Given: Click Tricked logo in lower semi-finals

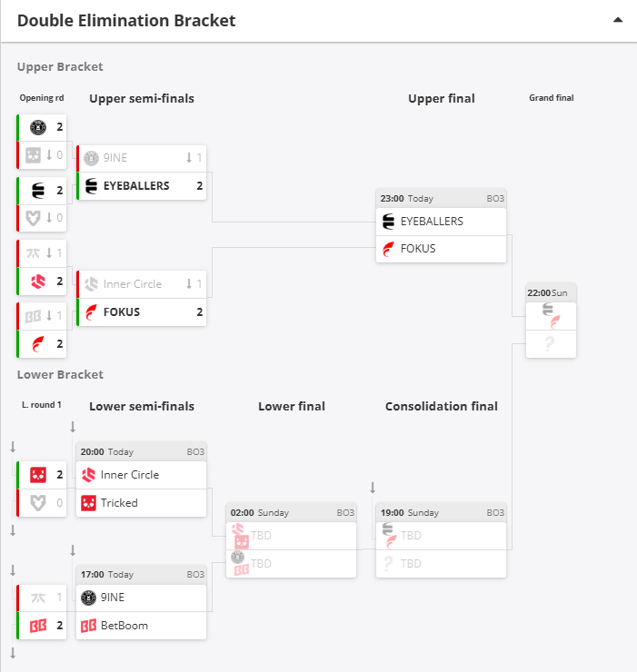Looking at the screenshot, I should [89, 503].
